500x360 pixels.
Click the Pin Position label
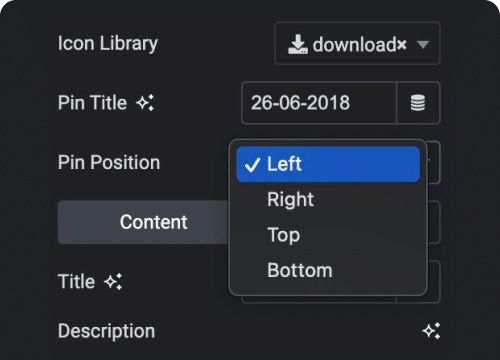(109, 162)
